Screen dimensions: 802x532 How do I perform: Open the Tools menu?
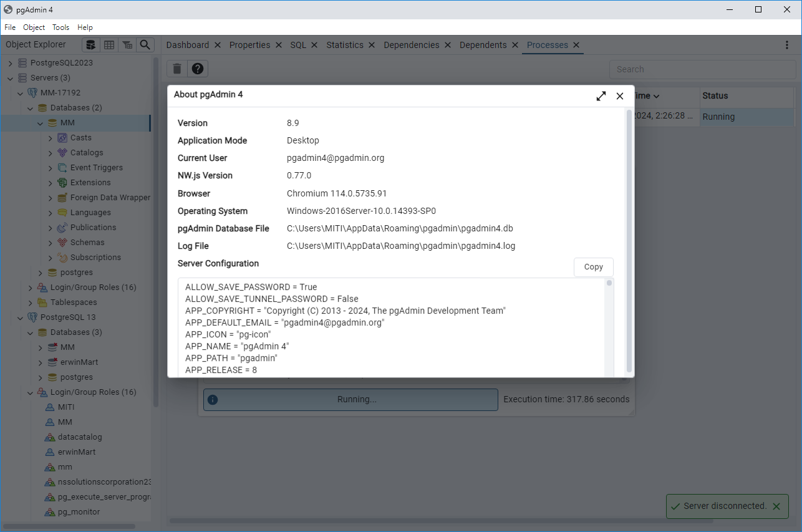click(60, 27)
